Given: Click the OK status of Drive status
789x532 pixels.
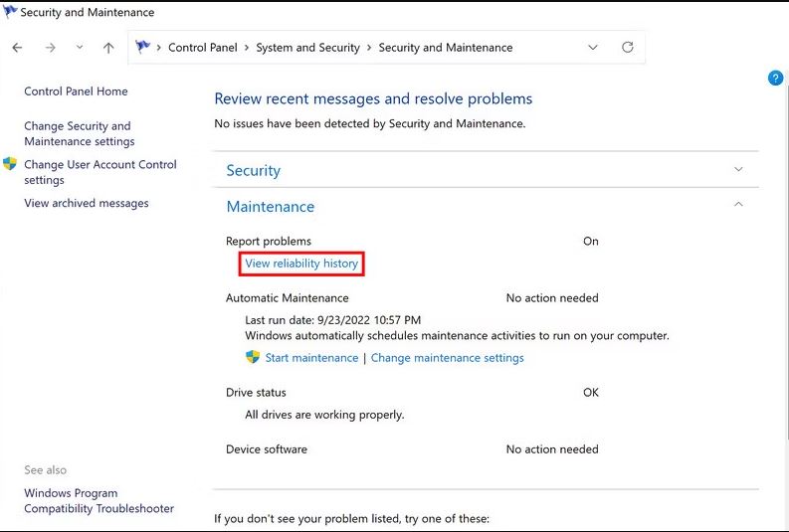Looking at the screenshot, I should [x=591, y=393].
